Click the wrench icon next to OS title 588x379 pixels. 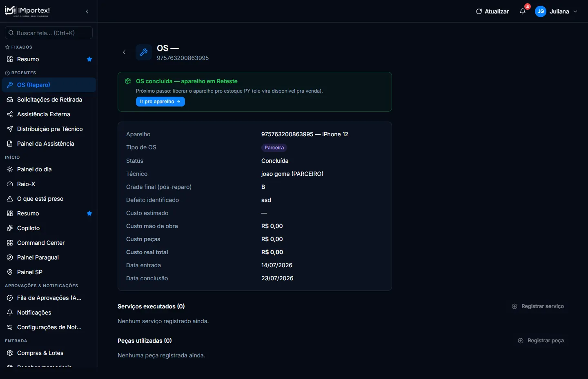tap(144, 52)
